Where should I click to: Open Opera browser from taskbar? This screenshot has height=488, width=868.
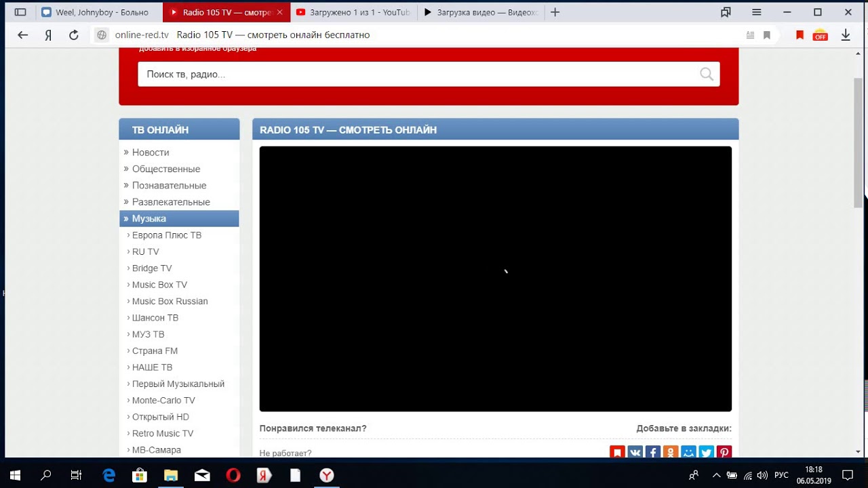tap(233, 475)
